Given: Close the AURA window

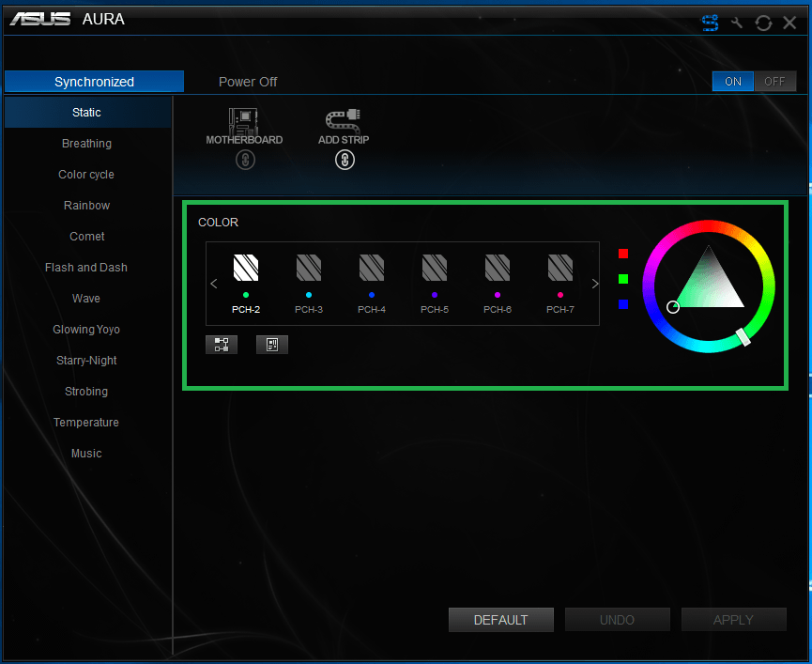Looking at the screenshot, I should click(x=789, y=23).
